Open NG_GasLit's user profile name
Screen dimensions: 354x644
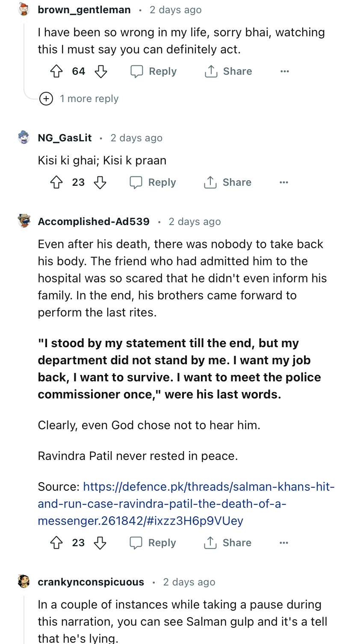point(65,138)
